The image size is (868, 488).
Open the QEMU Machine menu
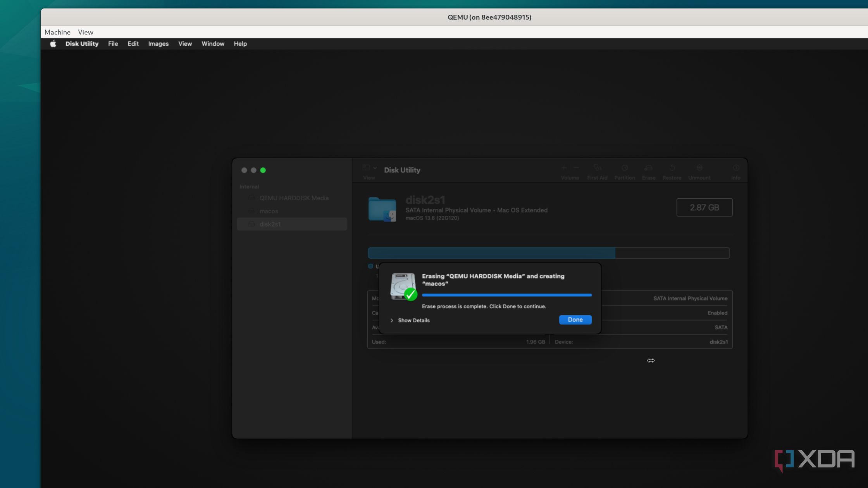[57, 32]
